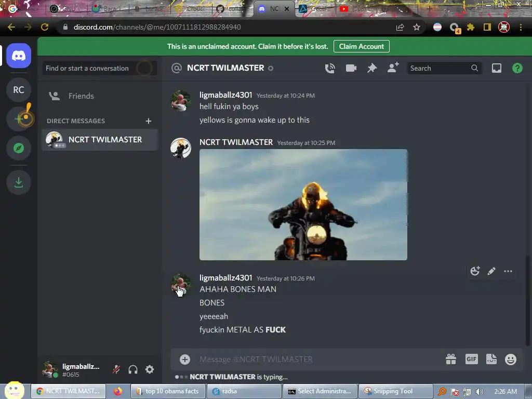Viewport: 532px width, 399px height.
Task: Start a voice call with NCRT TWILMASTER
Action: click(x=330, y=68)
